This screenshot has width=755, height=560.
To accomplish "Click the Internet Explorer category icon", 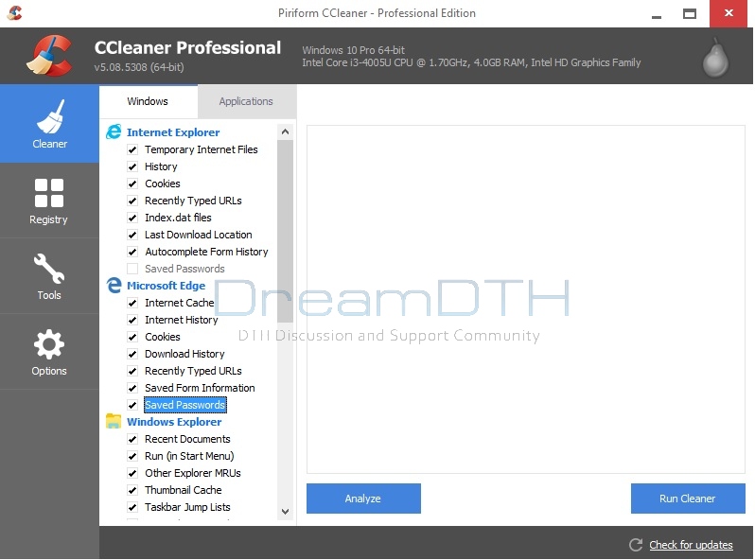I will click(x=114, y=131).
